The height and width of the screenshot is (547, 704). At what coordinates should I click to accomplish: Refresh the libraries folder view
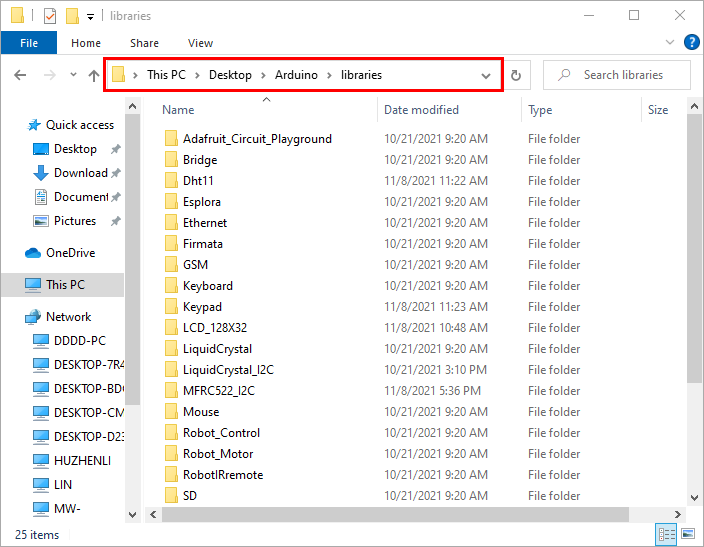(x=516, y=75)
